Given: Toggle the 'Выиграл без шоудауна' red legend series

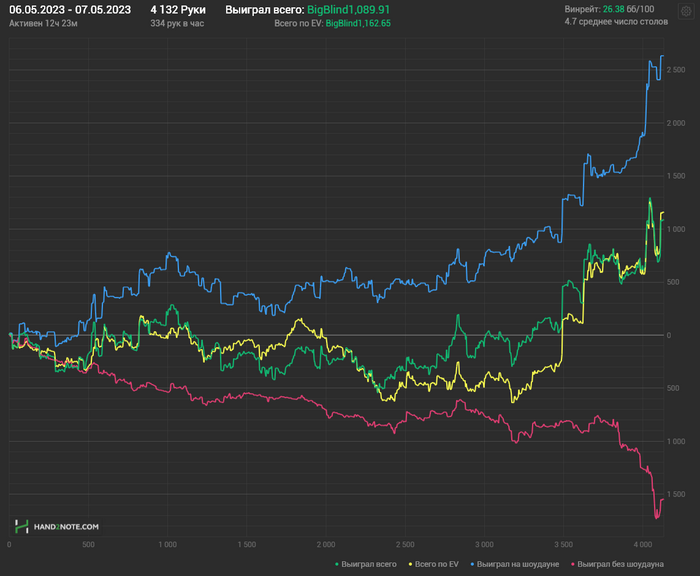Looking at the screenshot, I should pyautogui.click(x=617, y=564).
